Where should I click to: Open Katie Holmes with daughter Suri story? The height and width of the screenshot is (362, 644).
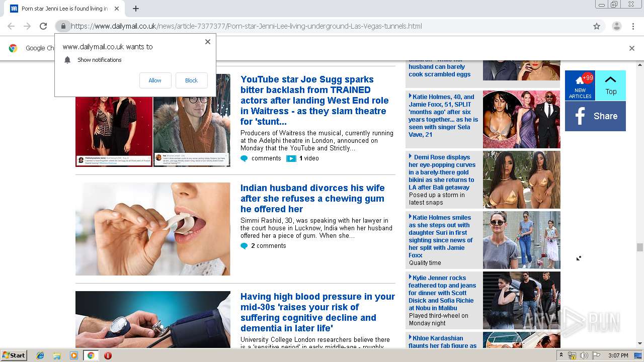(x=441, y=236)
